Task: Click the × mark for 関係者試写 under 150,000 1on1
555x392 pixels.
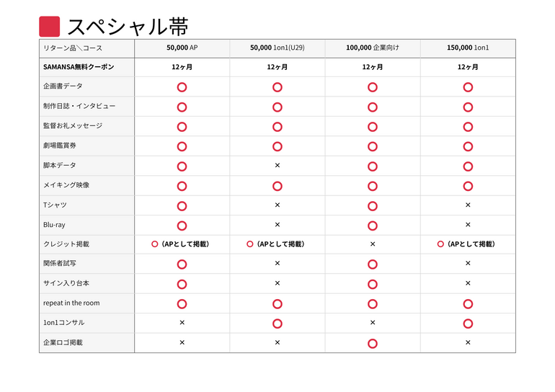Action: [x=468, y=264]
